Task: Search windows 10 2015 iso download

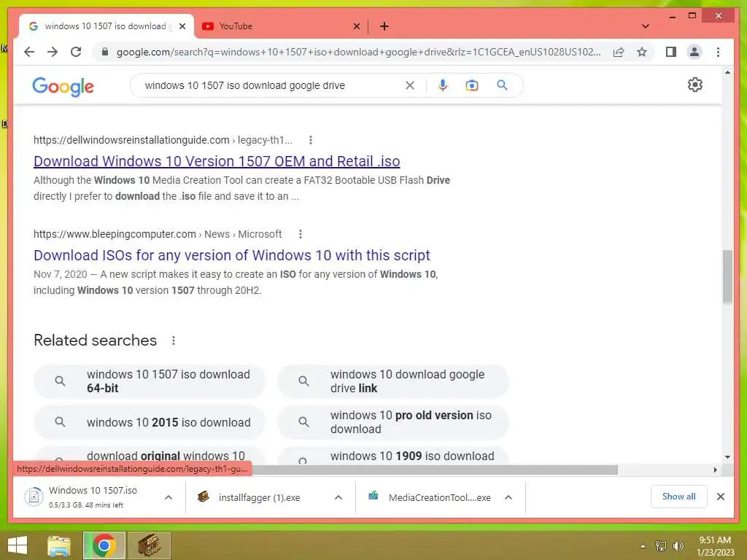Action: [x=149, y=422]
